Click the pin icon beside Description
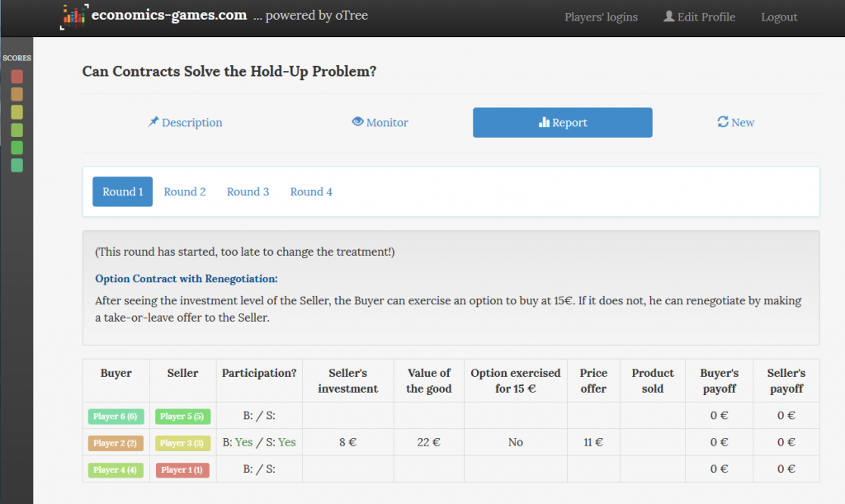 coord(153,122)
